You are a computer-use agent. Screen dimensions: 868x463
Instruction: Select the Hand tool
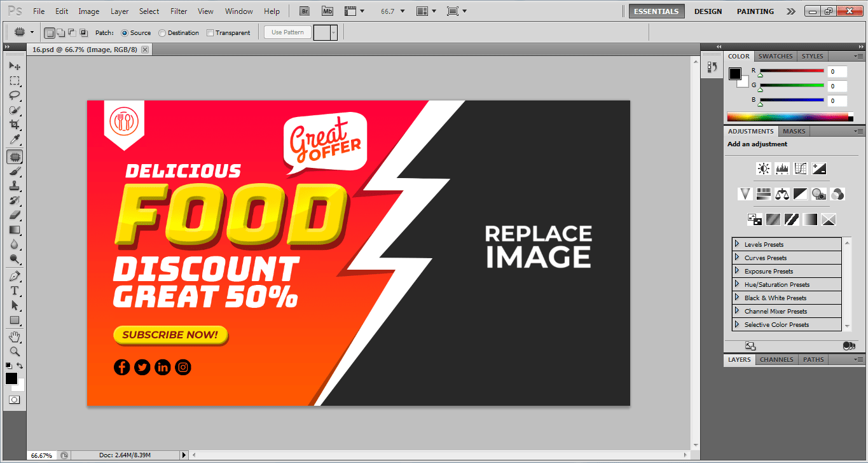coord(14,336)
